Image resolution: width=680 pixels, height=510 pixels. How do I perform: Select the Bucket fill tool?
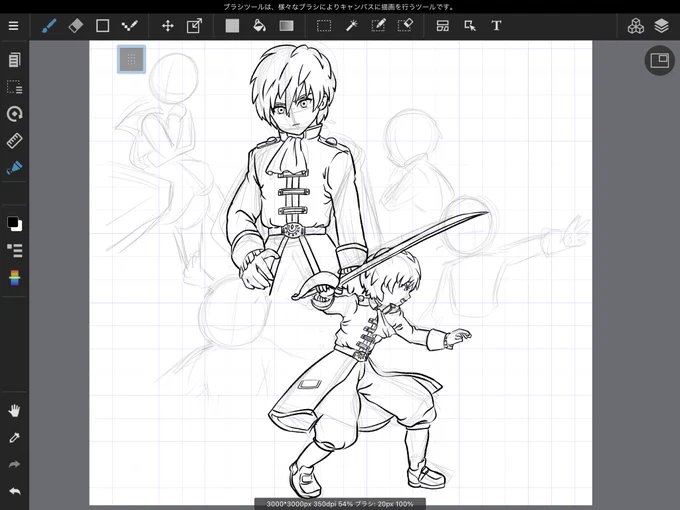tap(259, 26)
